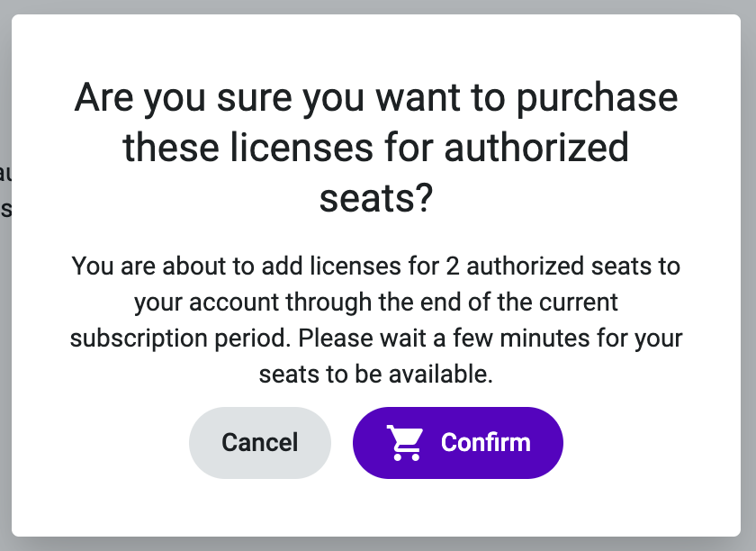Click white space between Cancel and Confirm buttons

(x=342, y=443)
